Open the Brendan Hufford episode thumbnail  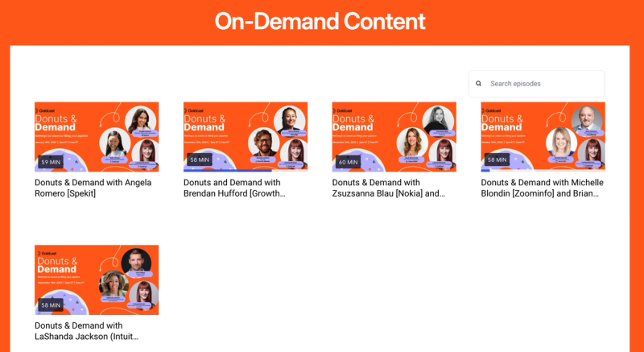(246, 137)
